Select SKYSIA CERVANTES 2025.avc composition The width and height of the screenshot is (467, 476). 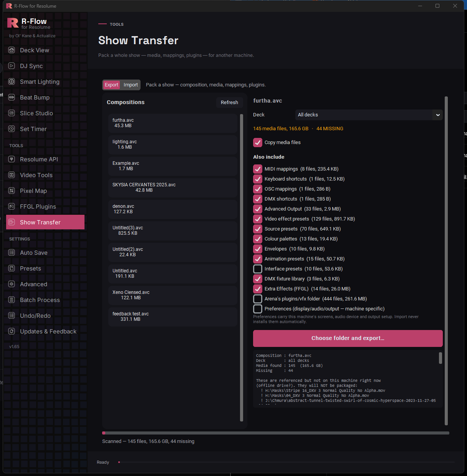(173, 187)
